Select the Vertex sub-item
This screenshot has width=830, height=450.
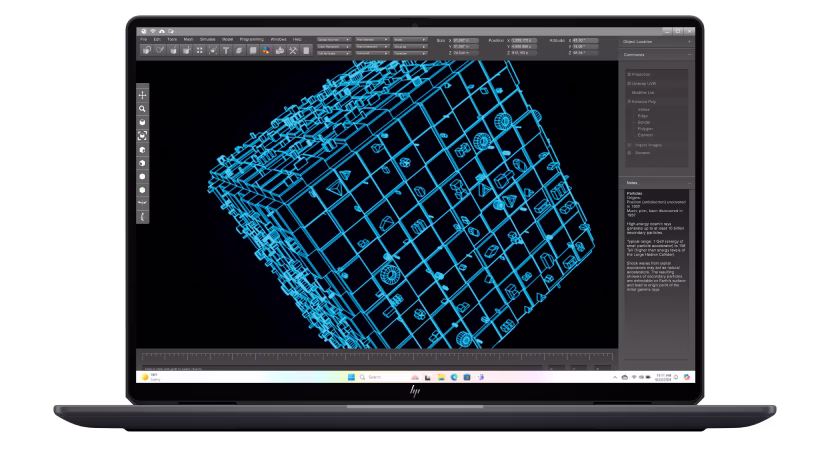[644, 110]
